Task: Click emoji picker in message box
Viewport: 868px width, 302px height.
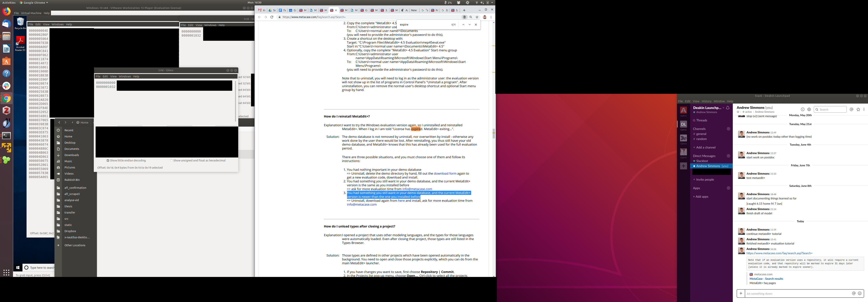Action: pos(860,293)
